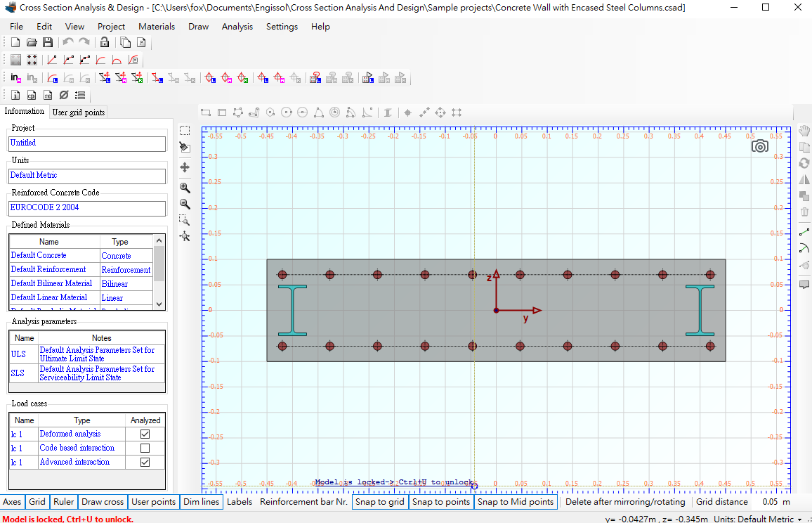Image resolution: width=812 pixels, height=523 pixels.
Task: Select the rectangular selection tool
Action: (x=184, y=130)
